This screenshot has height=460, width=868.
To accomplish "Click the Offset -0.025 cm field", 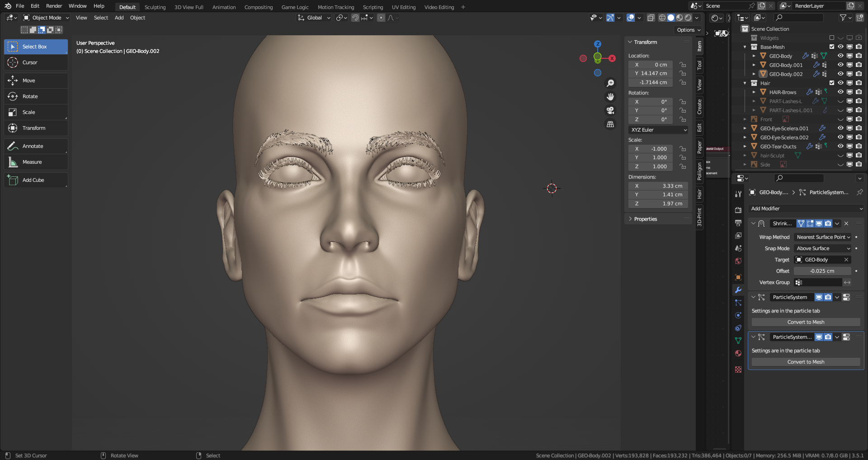I will (x=822, y=271).
